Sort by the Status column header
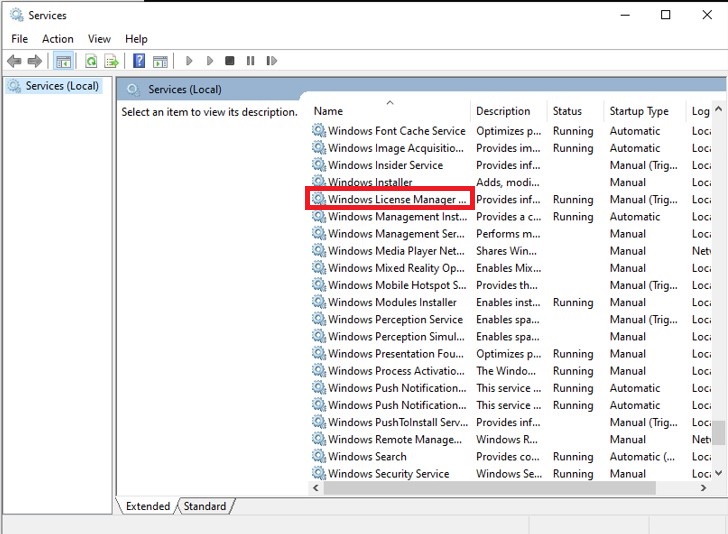This screenshot has width=728, height=534. pos(575,111)
